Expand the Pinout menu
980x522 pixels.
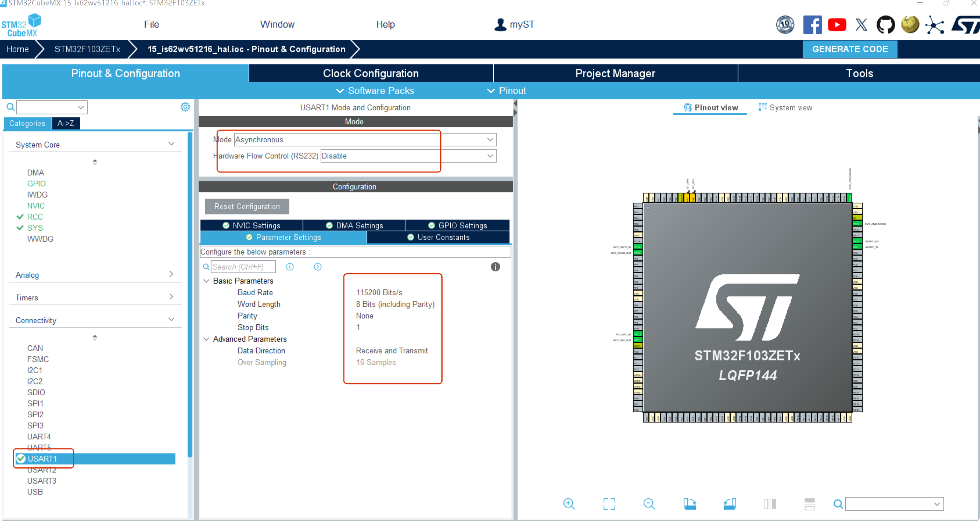coord(506,90)
